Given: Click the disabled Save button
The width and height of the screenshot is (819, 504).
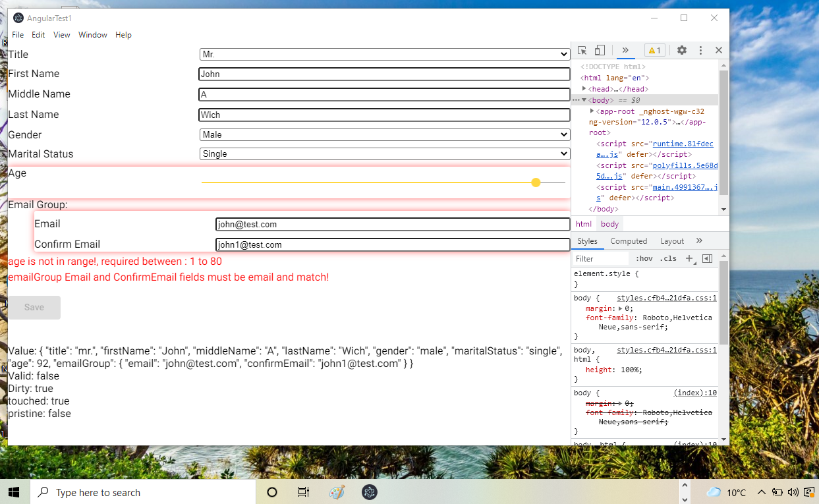Looking at the screenshot, I should 34,307.
